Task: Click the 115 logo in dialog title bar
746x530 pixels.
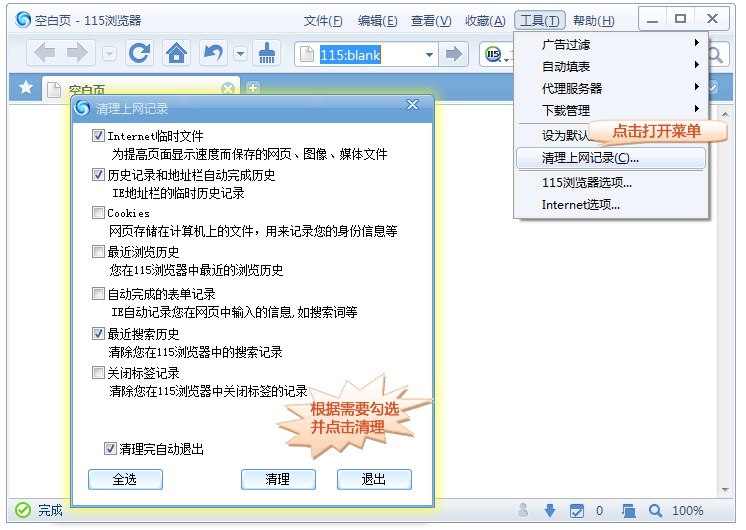Action: click(82, 108)
